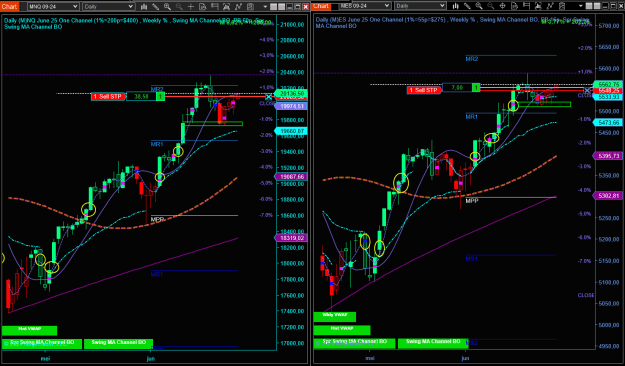Click the 'jun' date label on MNQ chart
This screenshot has height=366, width=625.
[151, 359]
